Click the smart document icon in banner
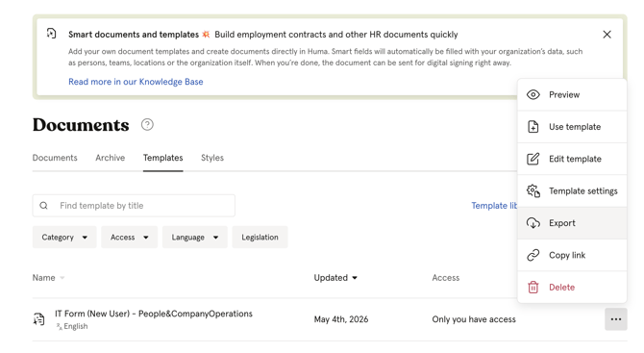 point(51,34)
